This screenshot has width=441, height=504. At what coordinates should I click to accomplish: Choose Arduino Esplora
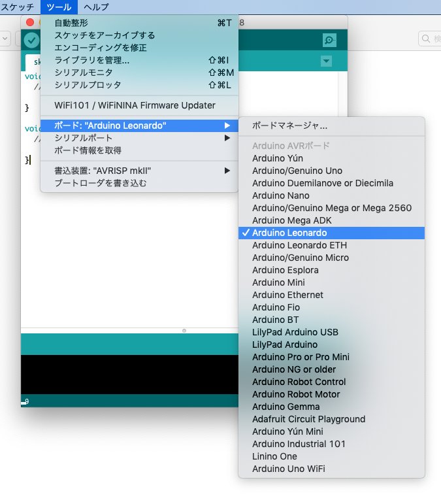pos(331,271)
